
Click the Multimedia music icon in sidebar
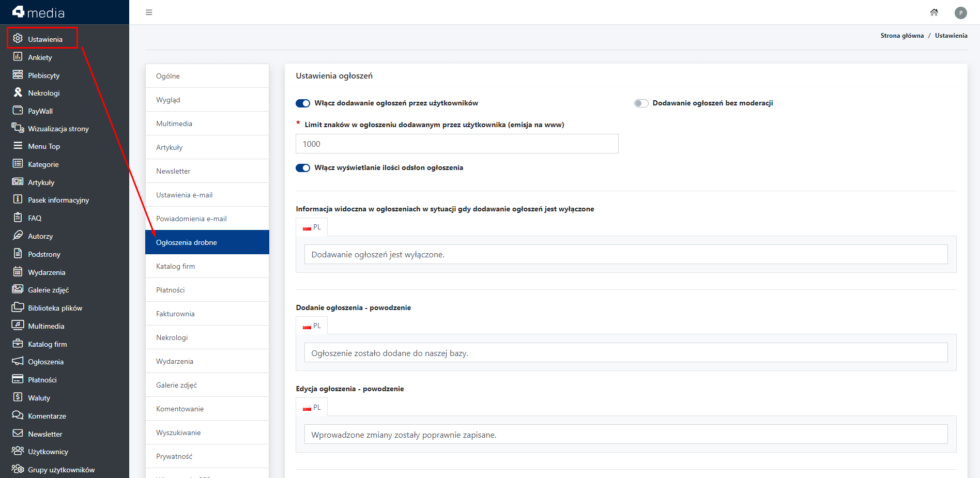pyautogui.click(x=18, y=326)
